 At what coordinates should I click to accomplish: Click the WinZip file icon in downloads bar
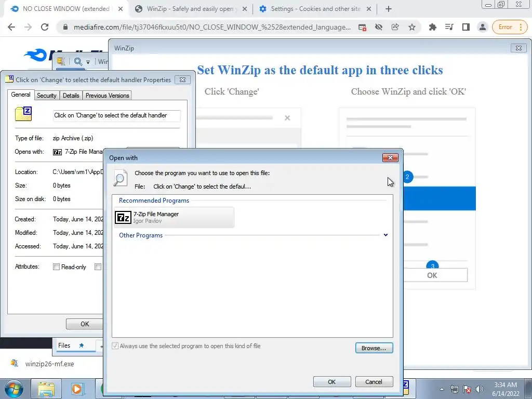14,363
